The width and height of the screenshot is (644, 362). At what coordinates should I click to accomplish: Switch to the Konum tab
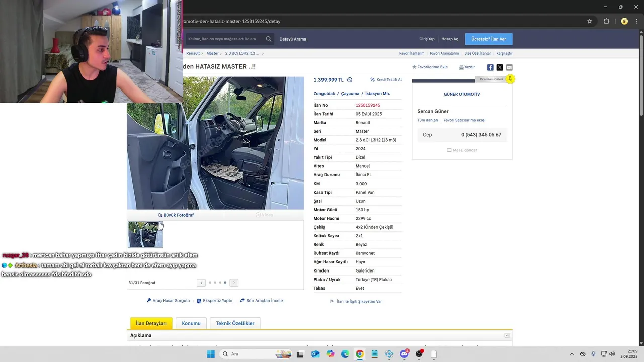[191, 323]
